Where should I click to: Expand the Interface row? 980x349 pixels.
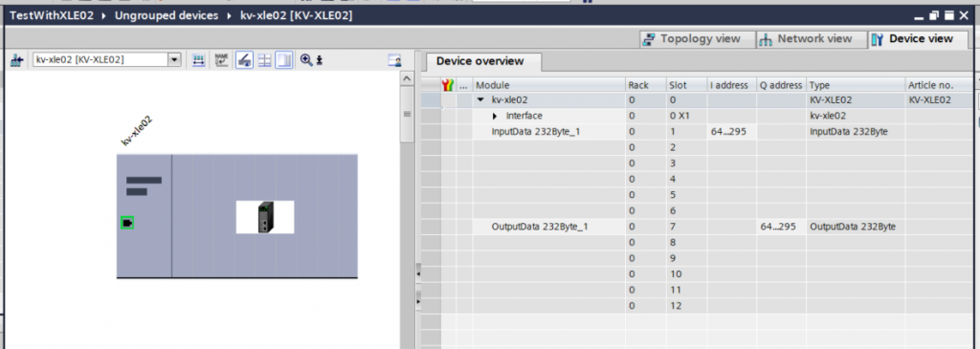tap(495, 116)
